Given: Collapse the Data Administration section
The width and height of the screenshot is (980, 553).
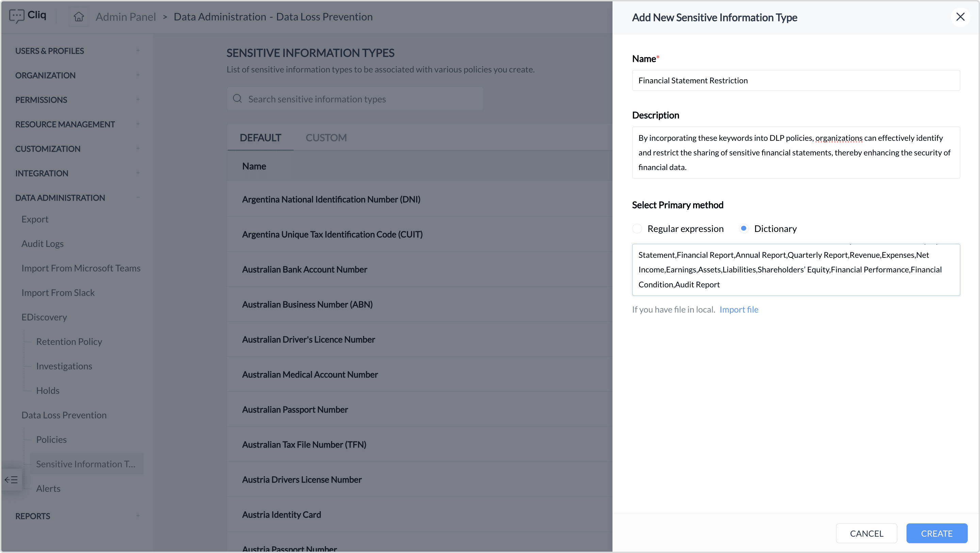Looking at the screenshot, I should 138,197.
